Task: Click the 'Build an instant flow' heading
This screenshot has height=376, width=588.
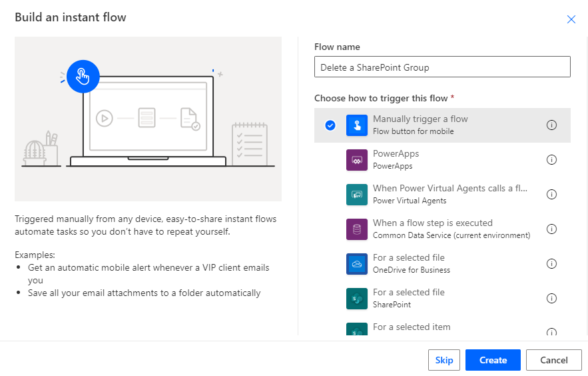Action: pos(71,17)
